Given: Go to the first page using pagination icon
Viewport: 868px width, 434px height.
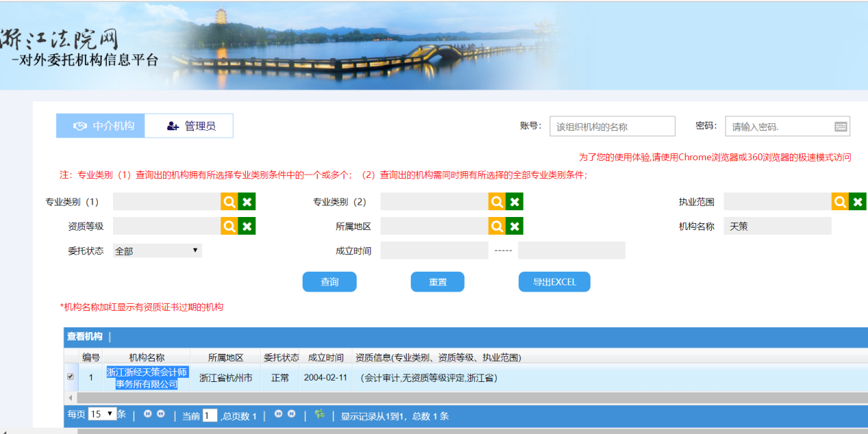Looking at the screenshot, I should pyautogui.click(x=147, y=415).
